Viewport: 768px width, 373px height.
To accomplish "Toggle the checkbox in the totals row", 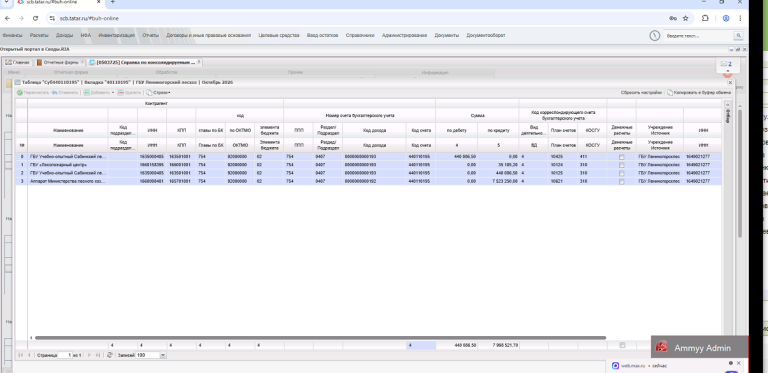I will click(622, 345).
